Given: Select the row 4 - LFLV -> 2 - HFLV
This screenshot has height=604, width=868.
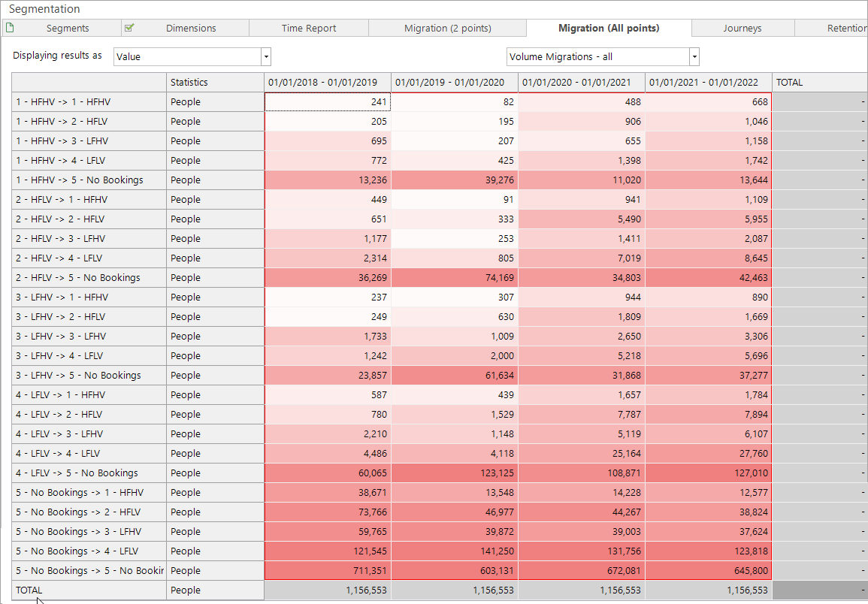Looking at the screenshot, I should coord(89,414).
